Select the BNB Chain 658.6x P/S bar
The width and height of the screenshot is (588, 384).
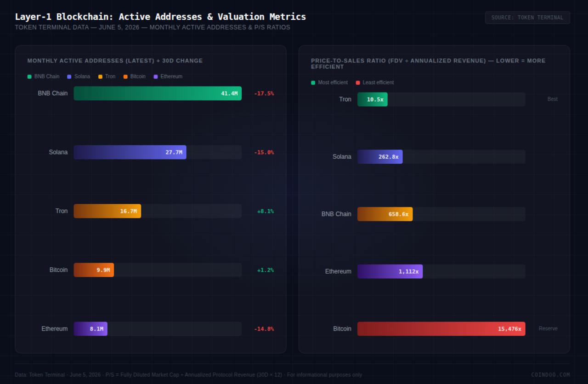(385, 214)
